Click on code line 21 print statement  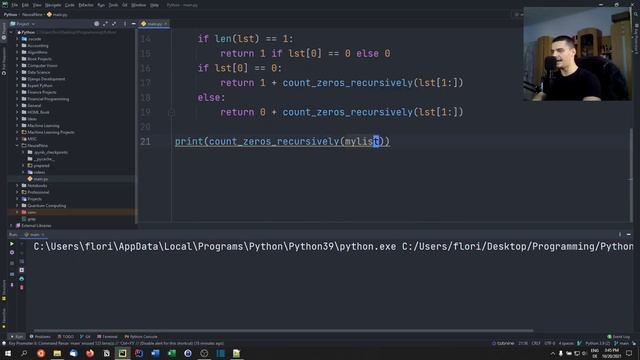point(282,142)
